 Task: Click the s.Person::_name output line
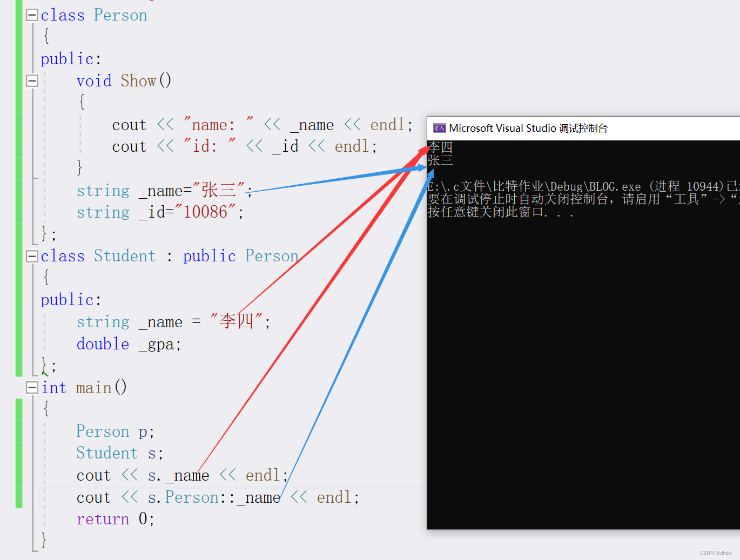tap(218, 497)
